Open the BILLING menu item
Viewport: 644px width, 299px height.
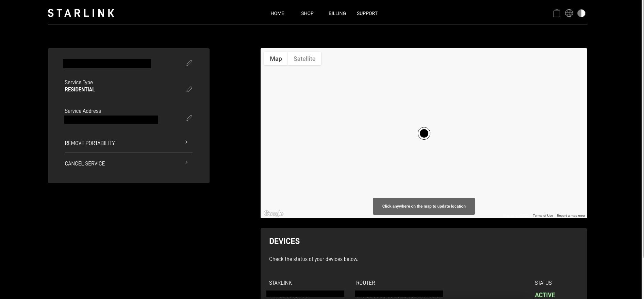pyautogui.click(x=337, y=13)
